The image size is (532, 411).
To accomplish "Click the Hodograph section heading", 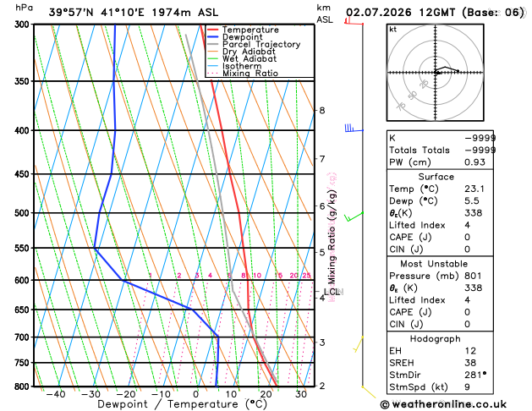I will 435,339.
